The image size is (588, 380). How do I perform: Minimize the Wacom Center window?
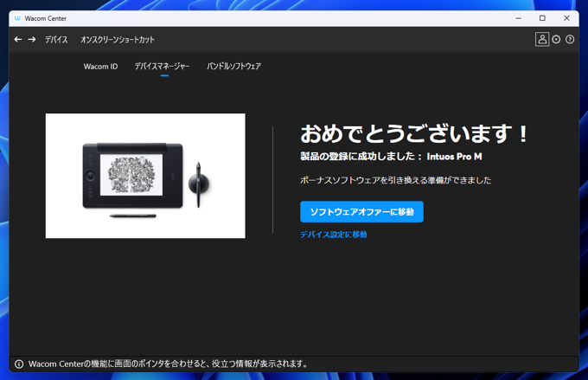(518, 18)
